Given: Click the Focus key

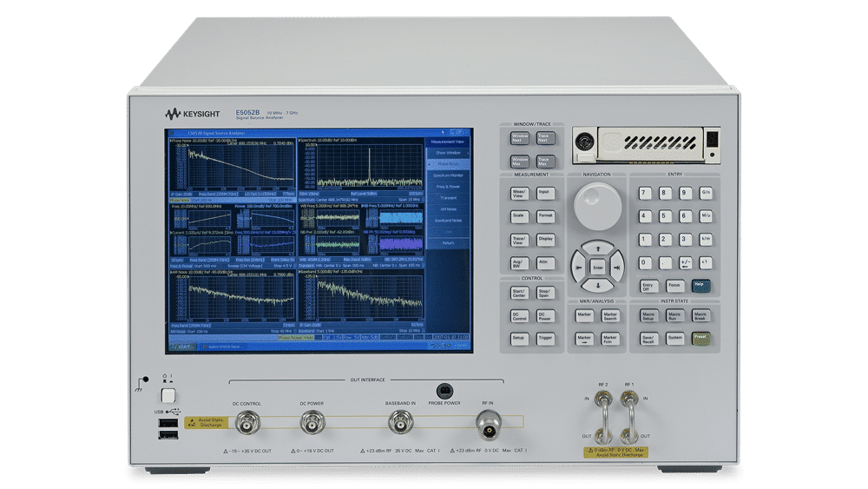Looking at the screenshot, I should click(x=674, y=287).
